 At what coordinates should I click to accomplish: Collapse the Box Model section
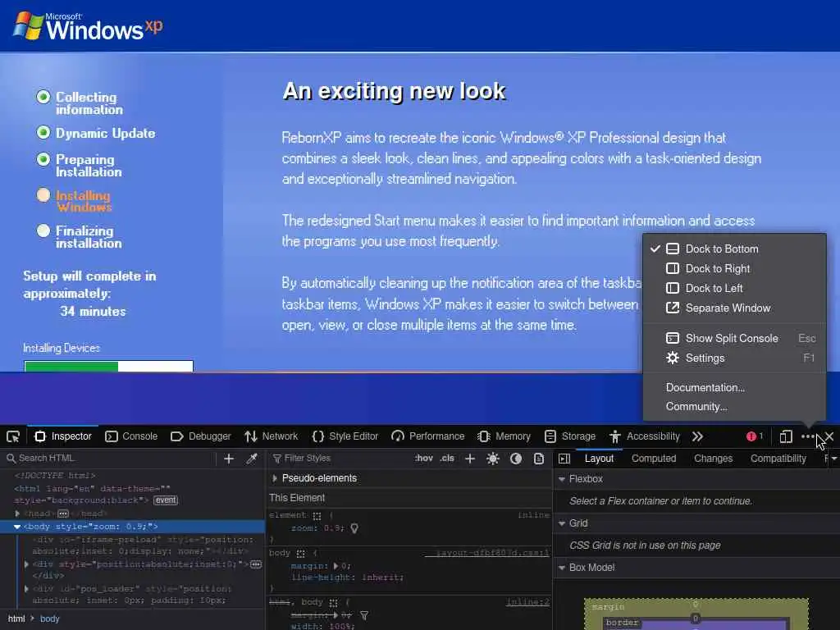click(x=562, y=568)
